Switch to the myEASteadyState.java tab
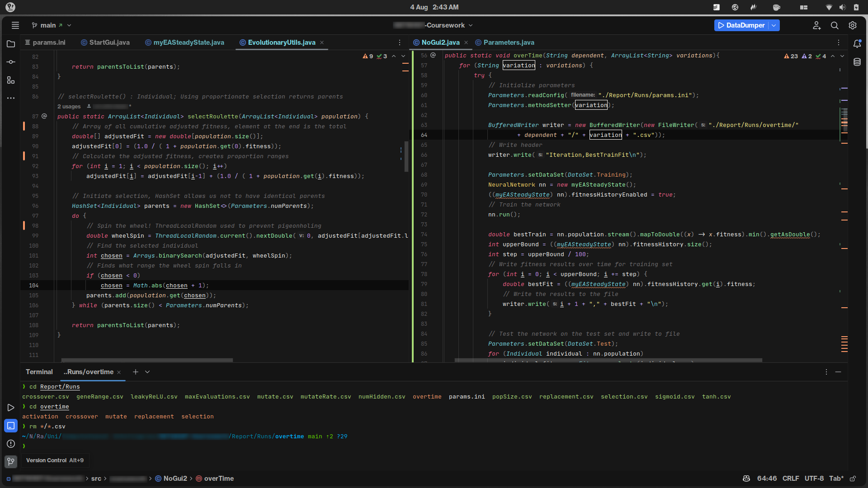Viewport: 868px width, 488px height. (189, 42)
